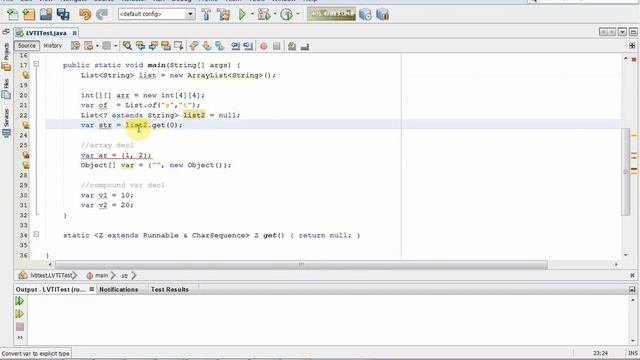Open the Profile project dropdown arrow
Screen dimensions: 640x360
click(x=298, y=14)
